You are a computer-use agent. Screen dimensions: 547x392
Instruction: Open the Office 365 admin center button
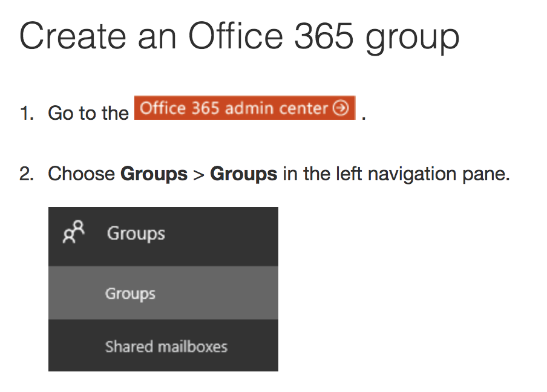(244, 108)
